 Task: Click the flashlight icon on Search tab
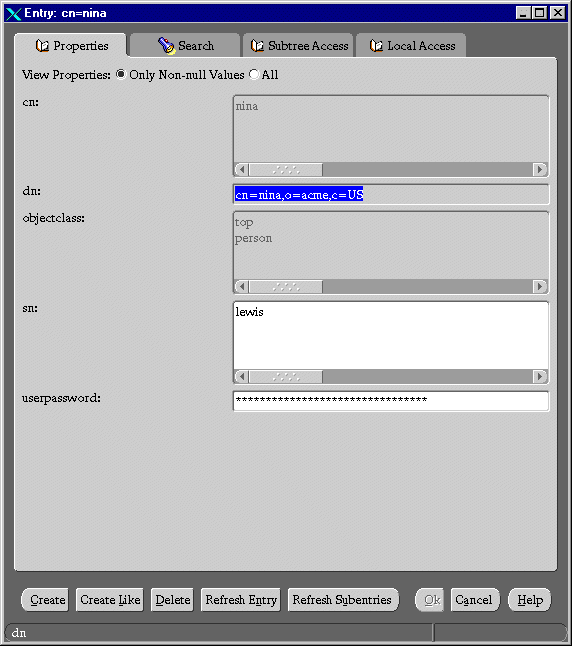166,45
